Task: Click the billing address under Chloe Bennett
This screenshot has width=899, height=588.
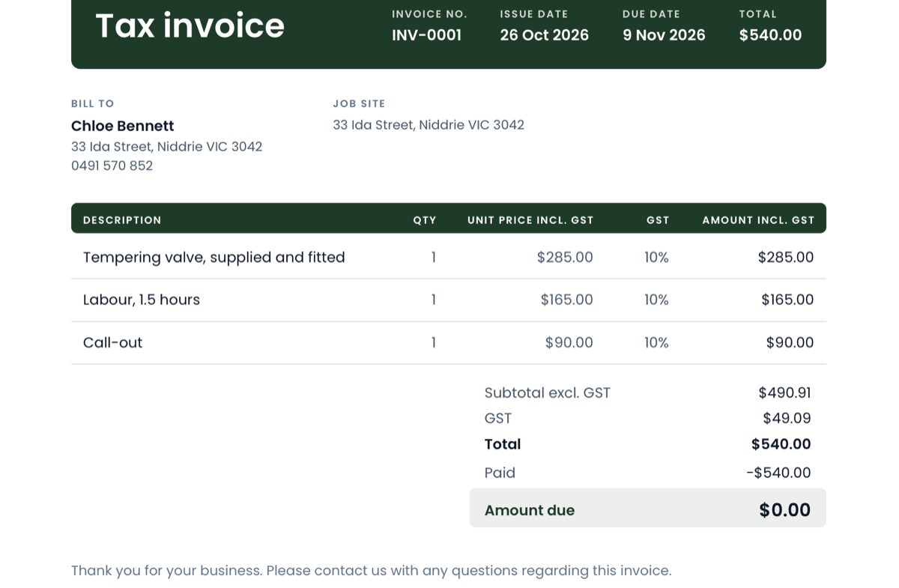Action: (166, 147)
